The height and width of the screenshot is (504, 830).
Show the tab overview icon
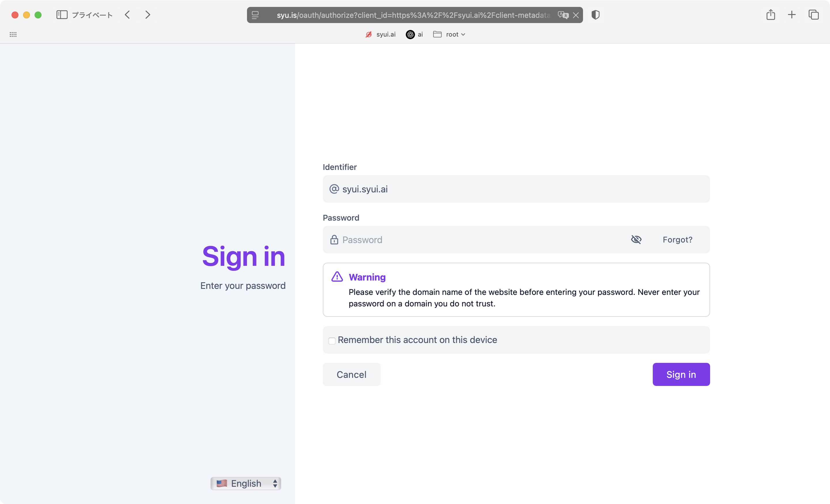coord(814,15)
